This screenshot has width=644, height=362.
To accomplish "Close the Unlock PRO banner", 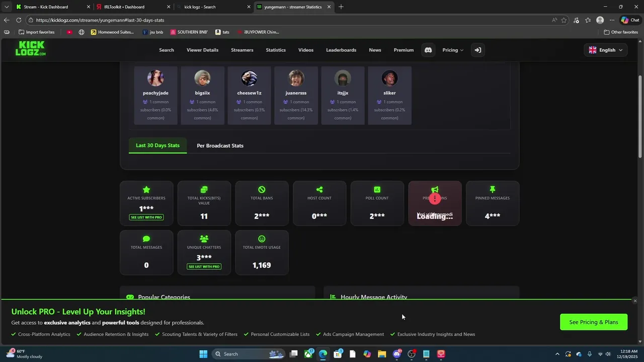I will point(635,301).
